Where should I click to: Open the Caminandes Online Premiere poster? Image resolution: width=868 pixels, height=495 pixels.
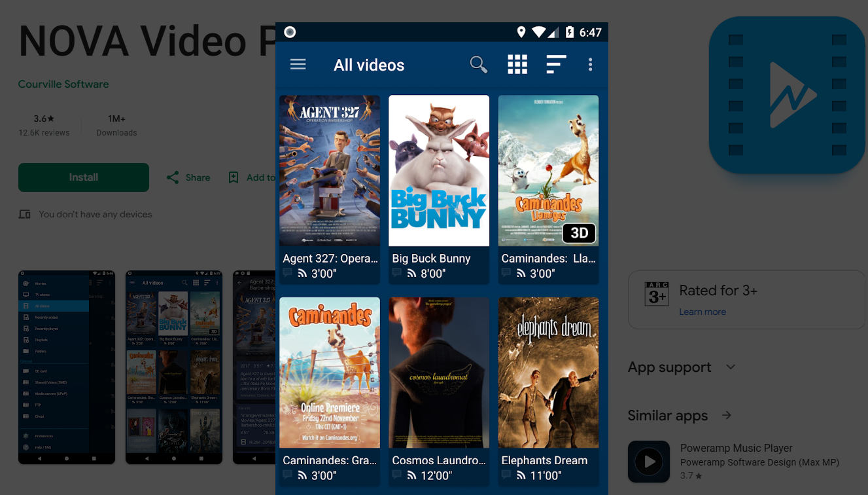tap(330, 373)
